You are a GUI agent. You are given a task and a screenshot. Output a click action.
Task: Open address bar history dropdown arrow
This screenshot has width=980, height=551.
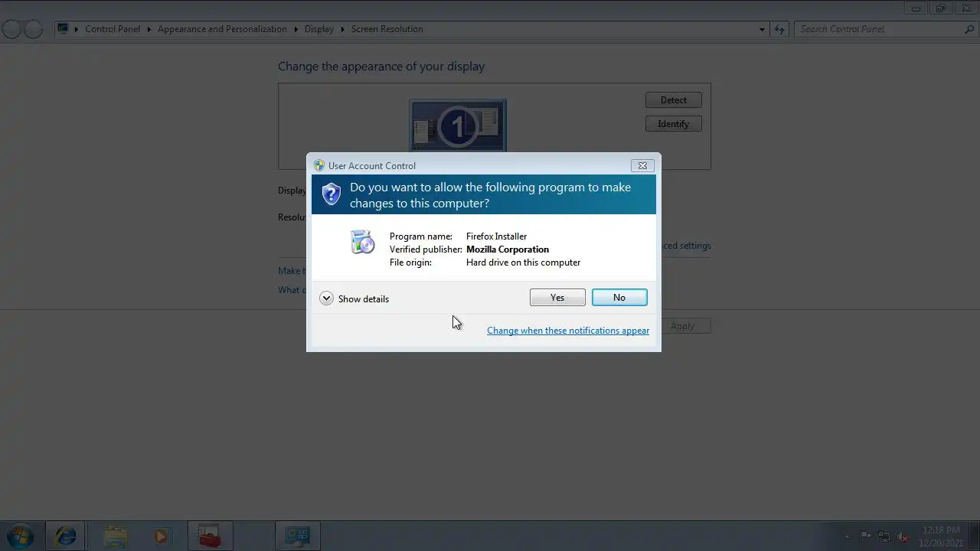tap(762, 29)
